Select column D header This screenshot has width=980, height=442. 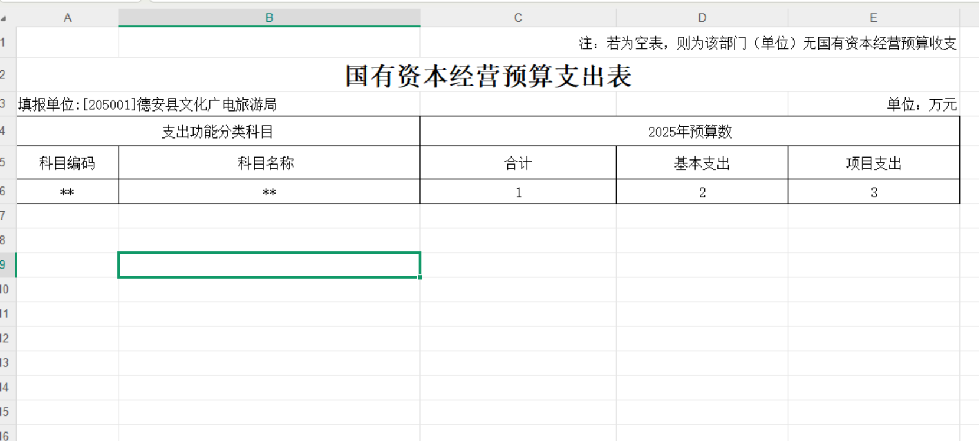coord(702,18)
